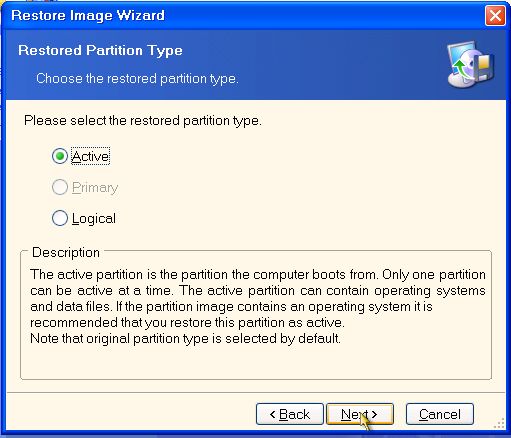Cancel the restore wizard

(440, 414)
